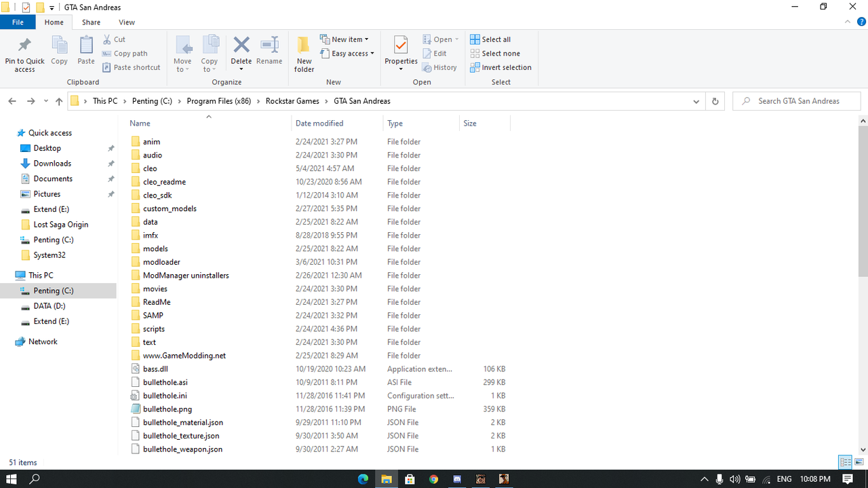Viewport: 868px width, 488px height.
Task: Open the Move to dropdown
Action: click(x=182, y=65)
